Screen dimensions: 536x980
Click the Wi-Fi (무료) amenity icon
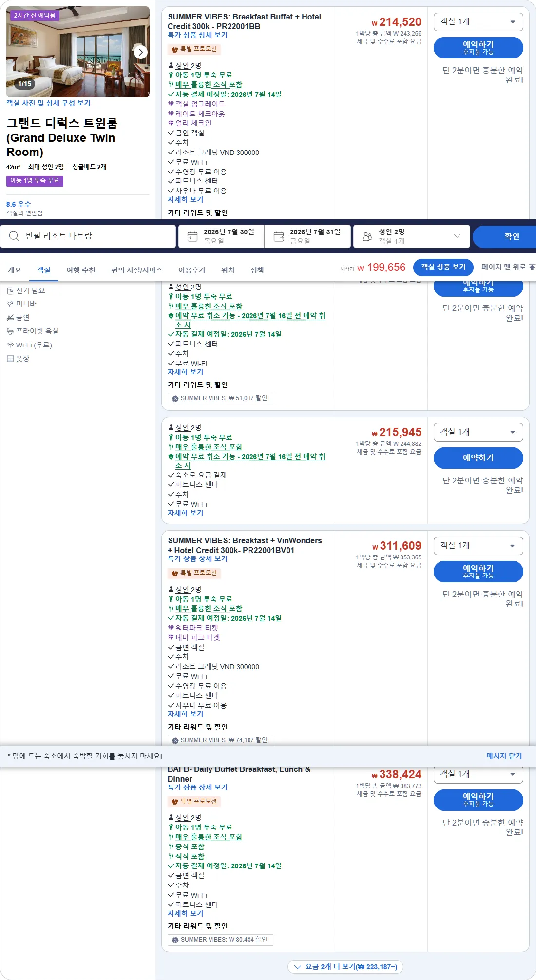(10, 345)
